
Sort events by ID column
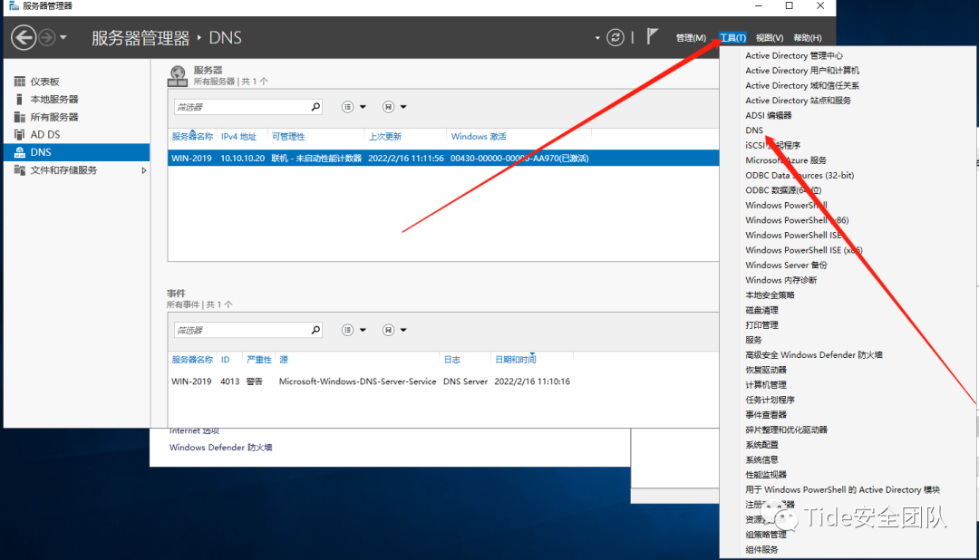[x=226, y=360]
